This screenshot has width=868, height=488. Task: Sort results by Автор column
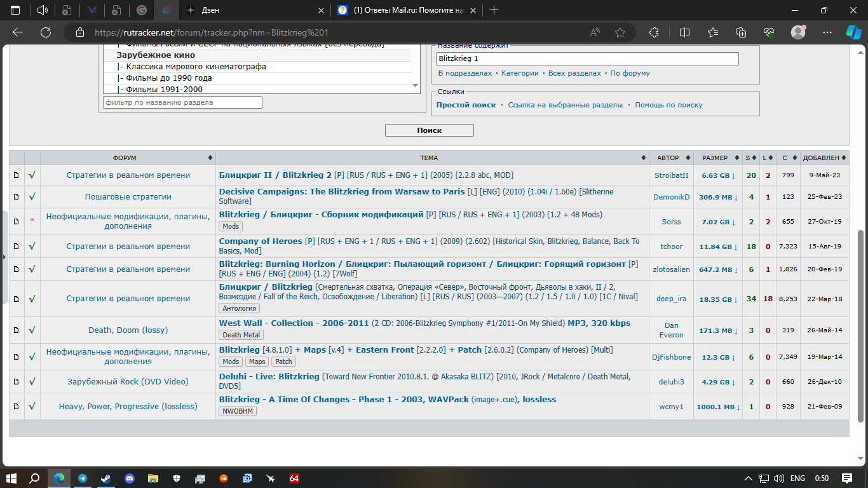(671, 158)
